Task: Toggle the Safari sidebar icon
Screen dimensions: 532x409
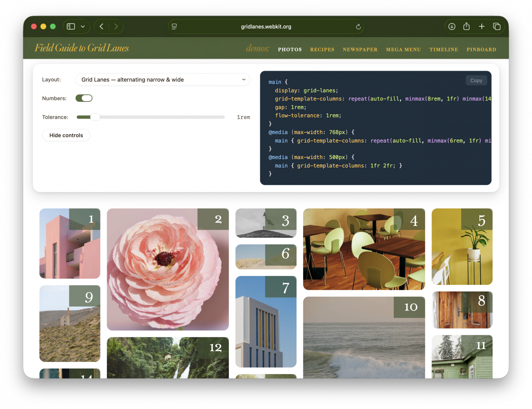Action: (71, 27)
